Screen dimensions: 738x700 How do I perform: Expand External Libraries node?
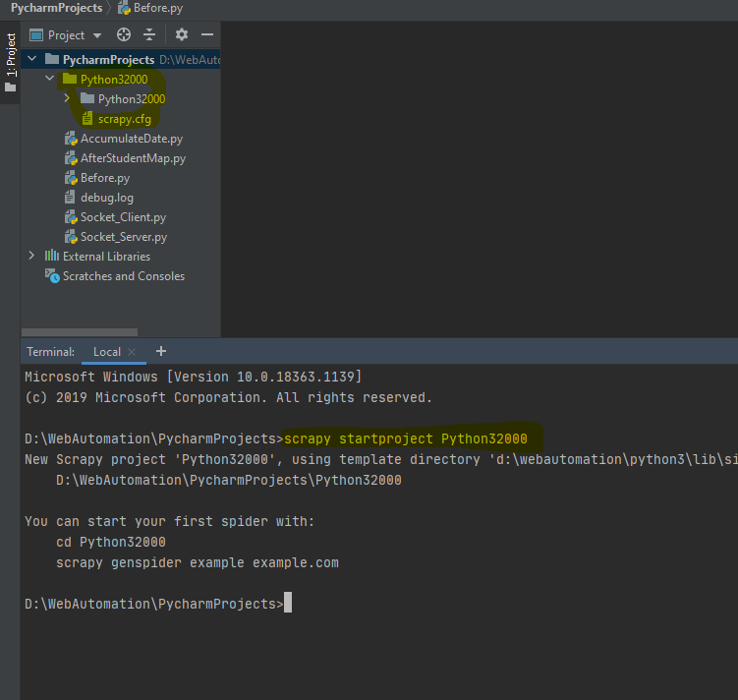click(31, 256)
